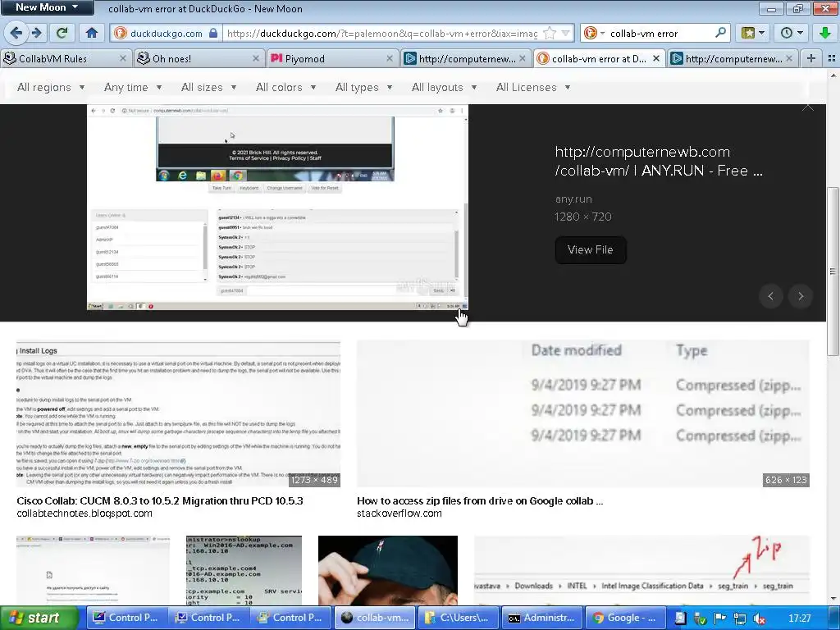Open the stackoverflow.com source link
The image size is (840, 630).
tap(399, 514)
